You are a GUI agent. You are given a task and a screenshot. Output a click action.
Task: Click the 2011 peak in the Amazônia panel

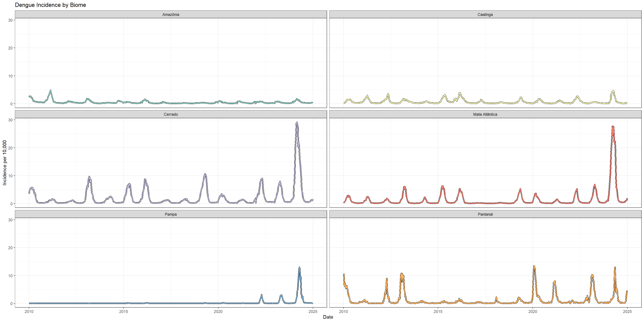pyautogui.click(x=50, y=90)
